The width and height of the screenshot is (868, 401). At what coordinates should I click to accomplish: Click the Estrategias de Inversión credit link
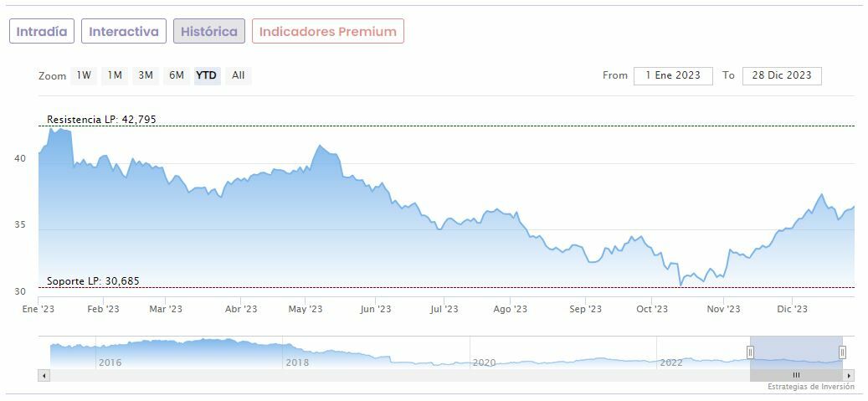click(810, 387)
